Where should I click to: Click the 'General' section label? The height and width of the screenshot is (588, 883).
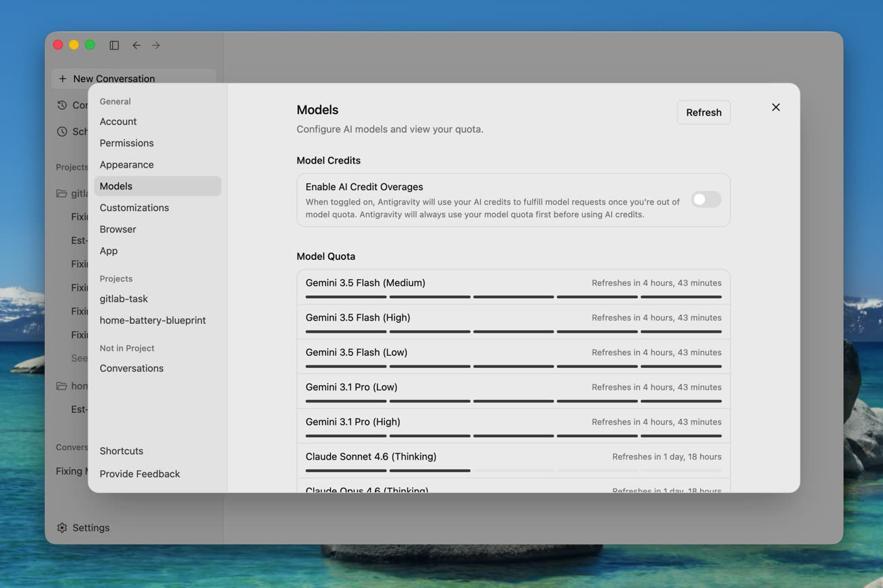(115, 101)
